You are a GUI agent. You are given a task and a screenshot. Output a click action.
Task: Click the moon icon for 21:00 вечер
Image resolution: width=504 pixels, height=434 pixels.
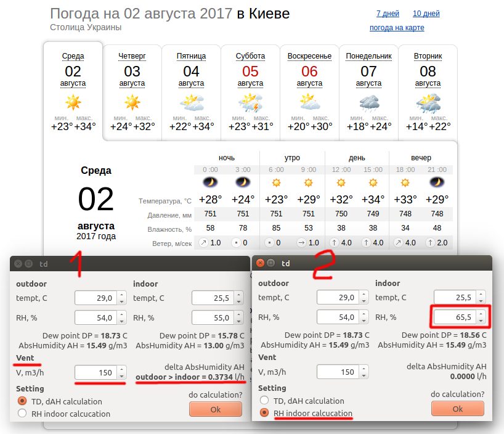tap(437, 182)
